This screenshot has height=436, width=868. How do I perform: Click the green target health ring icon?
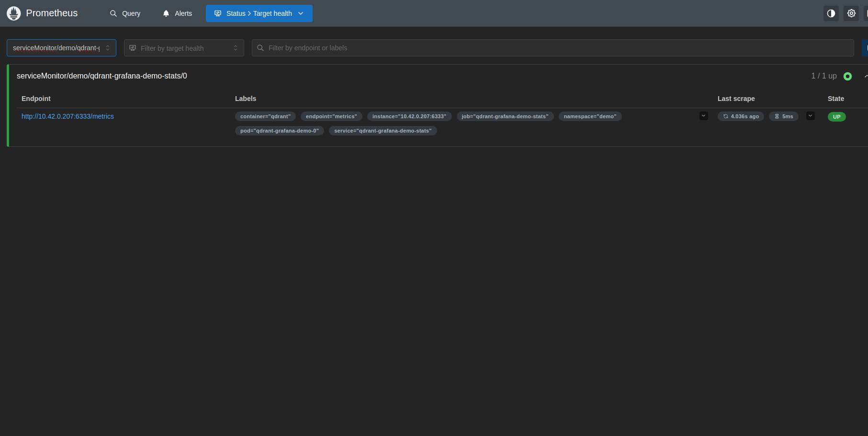847,76
